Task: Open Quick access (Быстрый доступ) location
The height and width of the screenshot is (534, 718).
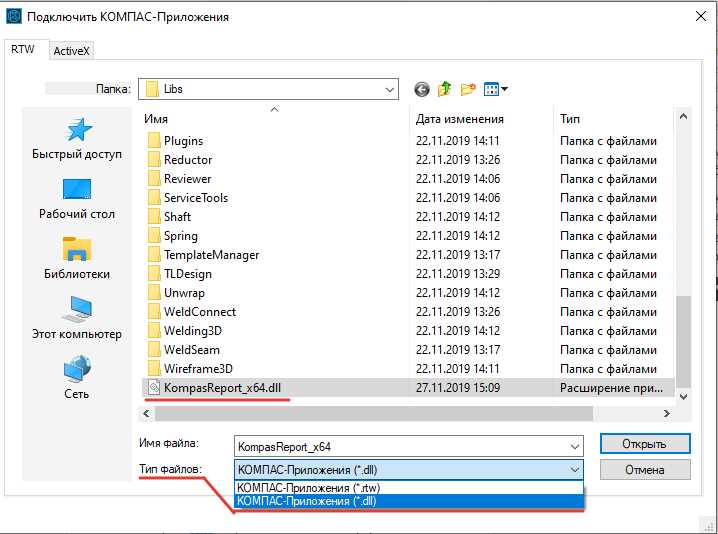Action: click(x=77, y=139)
